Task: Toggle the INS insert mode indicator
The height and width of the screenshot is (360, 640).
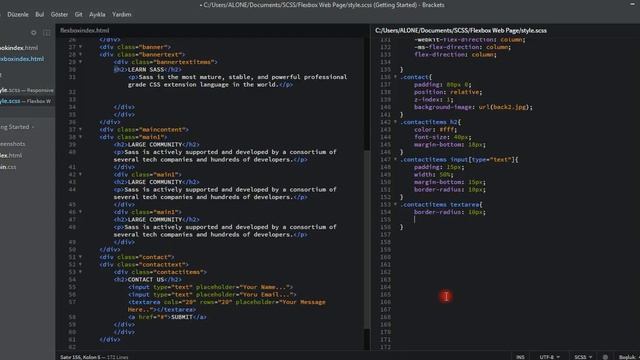Action: tap(520, 357)
